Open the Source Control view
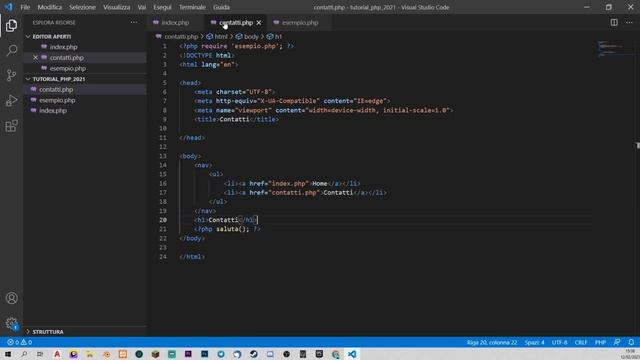Image resolution: width=640 pixels, height=360 pixels. click(x=11, y=75)
